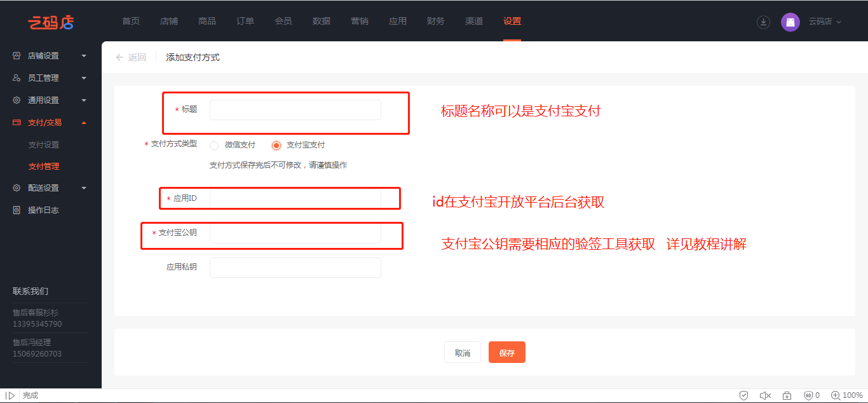Expand the 店铺设置 arrow

point(84,56)
